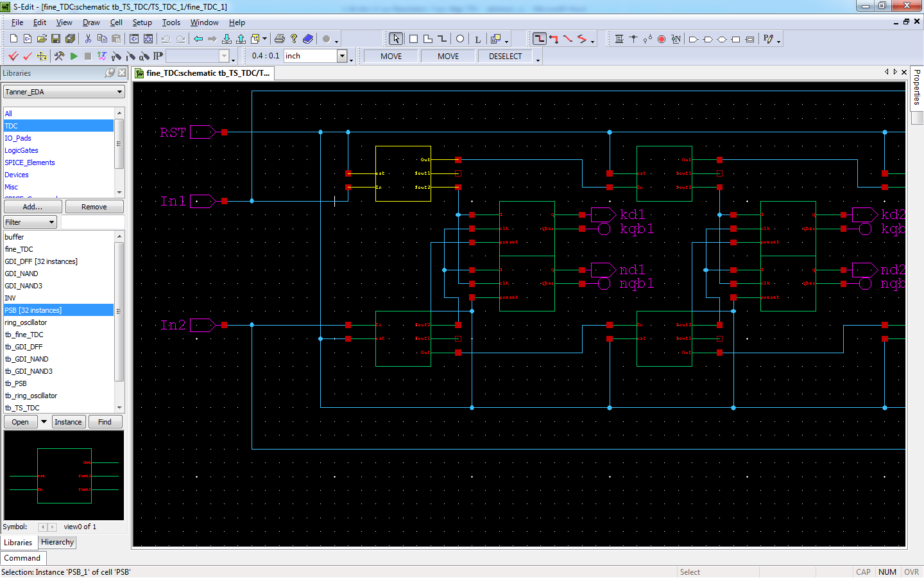Select the Property pencil tool
The width and height of the screenshot is (924, 578).
tap(768, 39)
